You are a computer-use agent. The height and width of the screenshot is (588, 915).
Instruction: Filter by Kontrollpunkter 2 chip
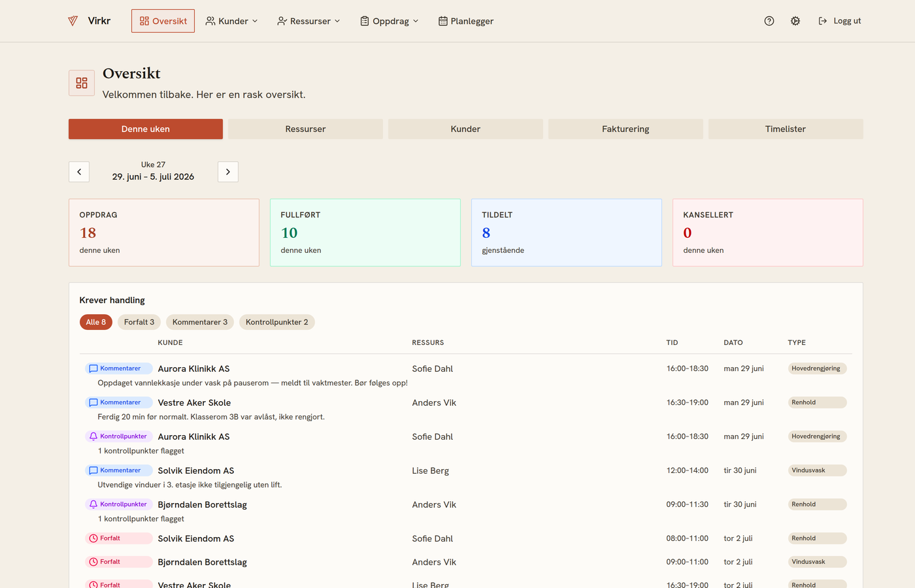277,322
